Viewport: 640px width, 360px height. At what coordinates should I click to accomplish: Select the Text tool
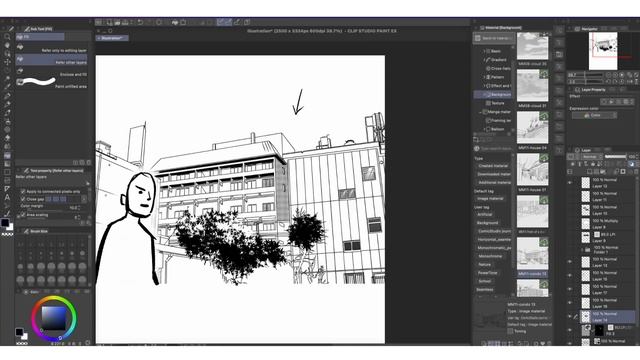point(7,197)
